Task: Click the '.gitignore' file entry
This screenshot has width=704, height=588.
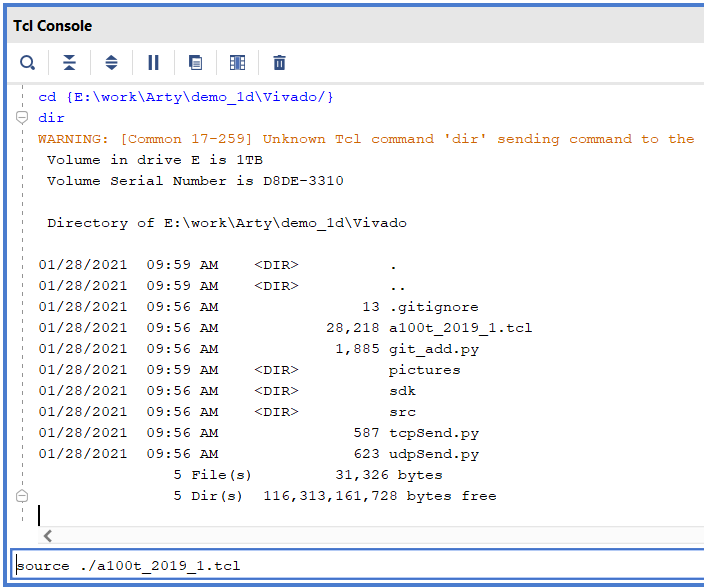Action: click(x=434, y=307)
